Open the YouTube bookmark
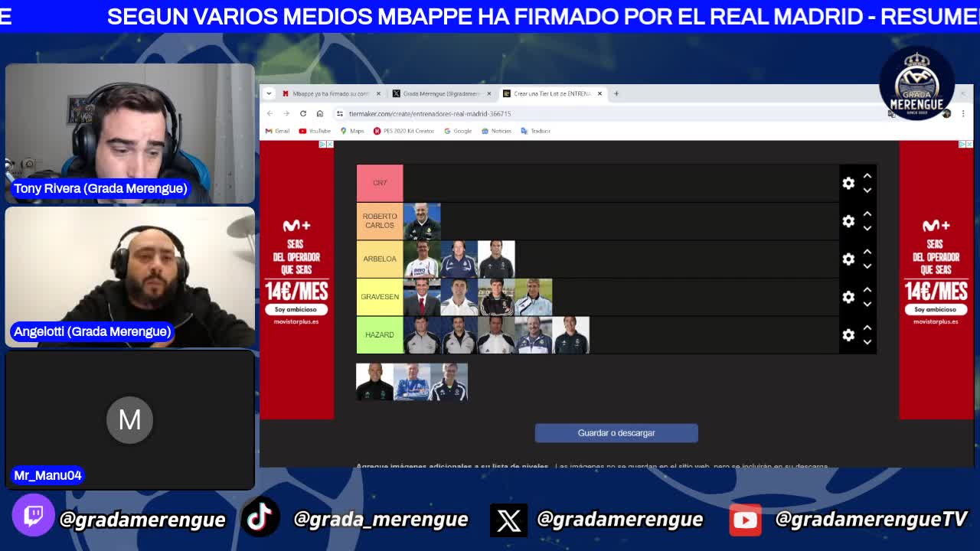 pyautogui.click(x=315, y=131)
